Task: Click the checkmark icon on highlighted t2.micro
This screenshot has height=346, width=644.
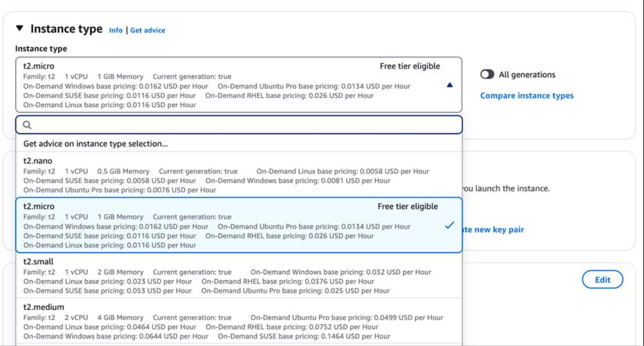Action: [x=449, y=225]
